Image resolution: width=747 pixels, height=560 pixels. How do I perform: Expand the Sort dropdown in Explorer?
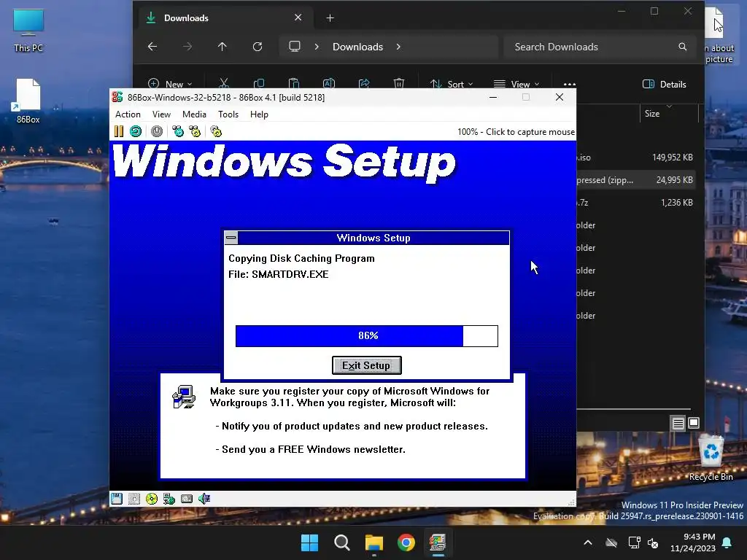(x=451, y=84)
